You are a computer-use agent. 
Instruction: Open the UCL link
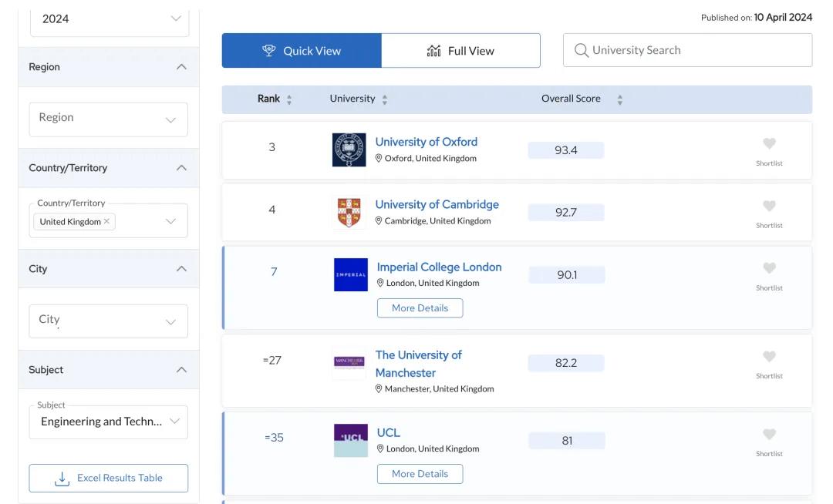(388, 432)
